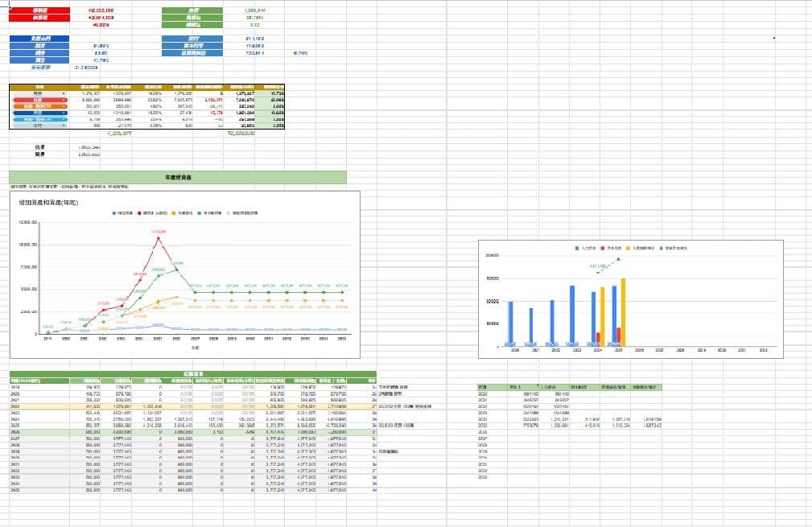Screen dimensions: 812x527
Task: Select the gold header row of asset table
Action: pyautogui.click(x=147, y=87)
